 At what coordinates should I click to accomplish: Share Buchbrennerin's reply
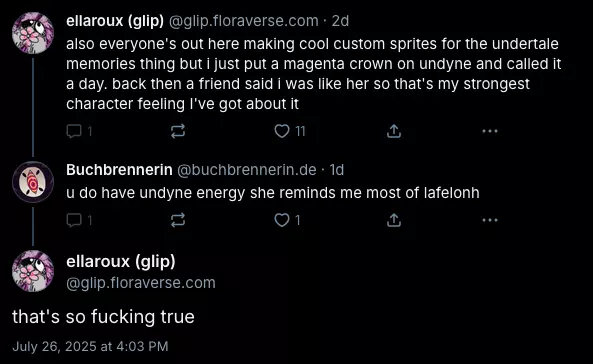[x=394, y=220]
